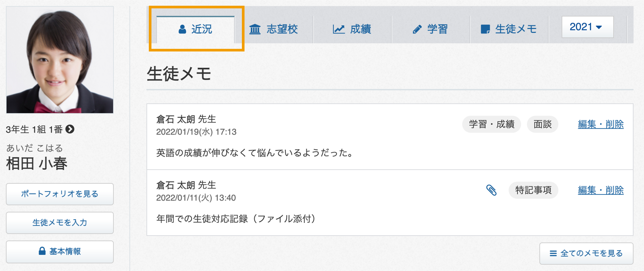The height and width of the screenshot is (271, 644).
Task: Select the 特記事項 tag
Action: 533,190
